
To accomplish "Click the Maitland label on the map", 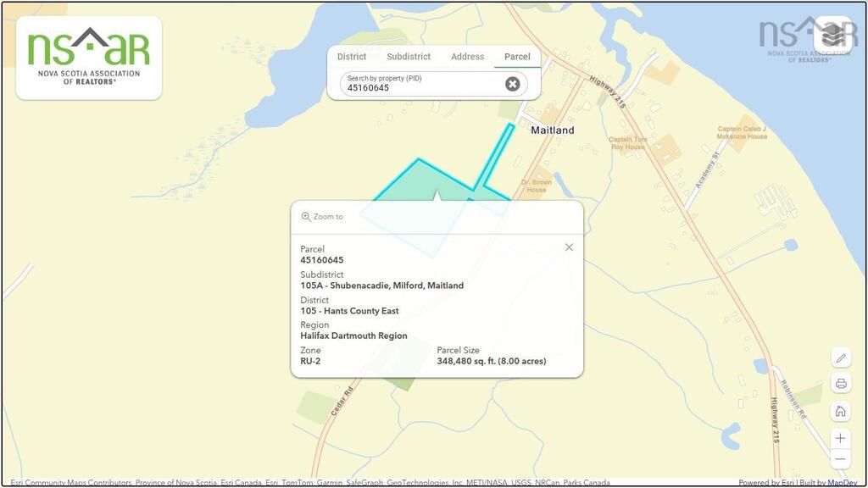I will (552, 130).
